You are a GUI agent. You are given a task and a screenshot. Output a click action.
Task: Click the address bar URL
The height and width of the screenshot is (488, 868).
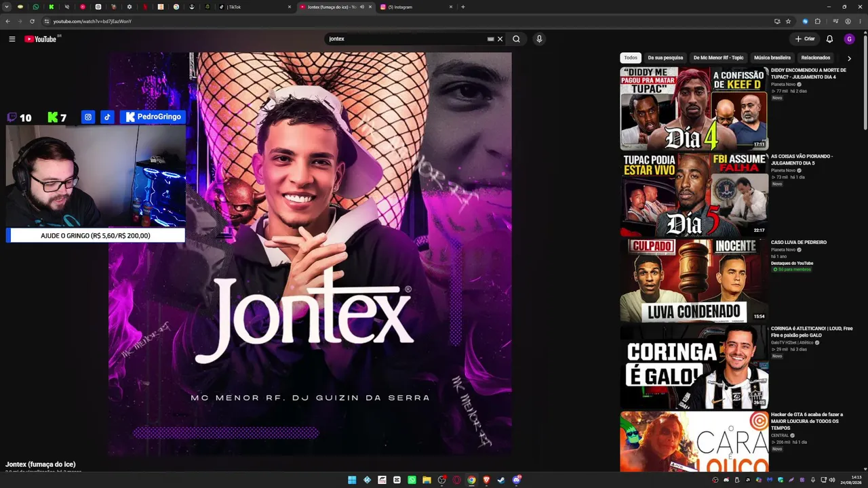[x=92, y=21]
